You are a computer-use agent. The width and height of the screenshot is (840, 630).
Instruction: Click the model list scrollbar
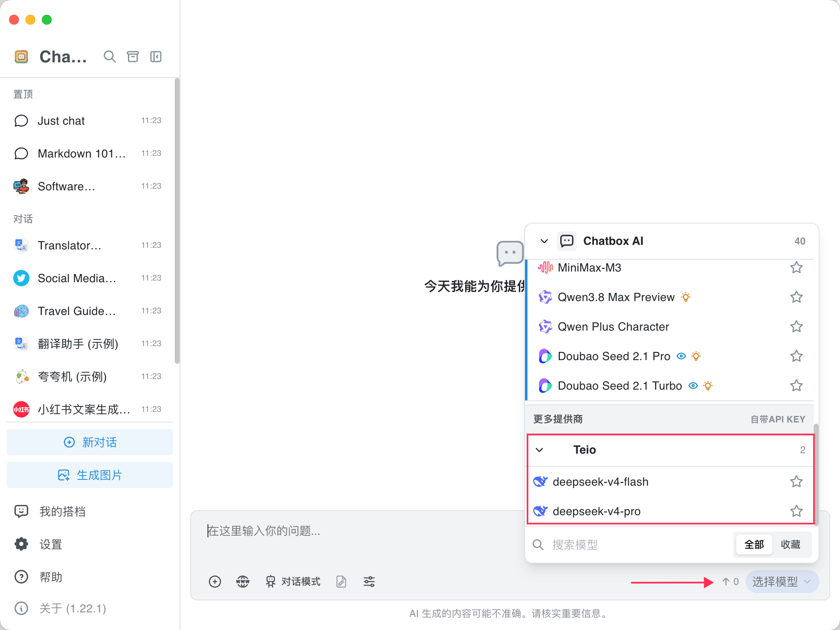816,475
